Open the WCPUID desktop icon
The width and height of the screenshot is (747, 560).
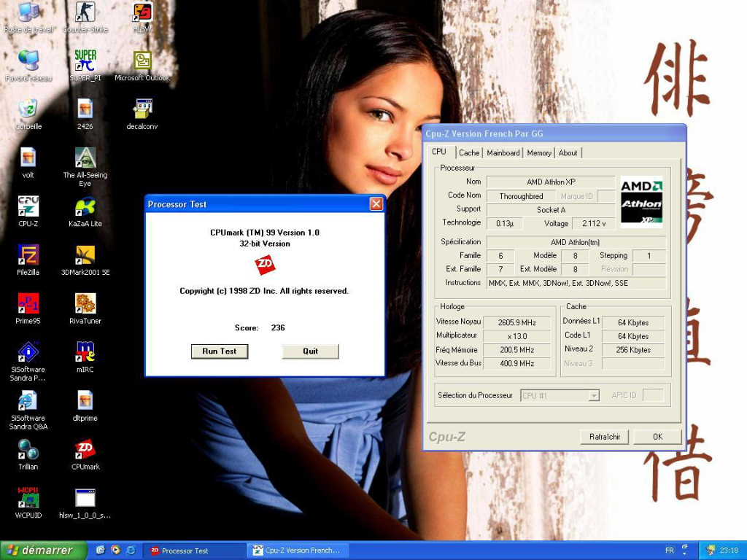point(28,498)
